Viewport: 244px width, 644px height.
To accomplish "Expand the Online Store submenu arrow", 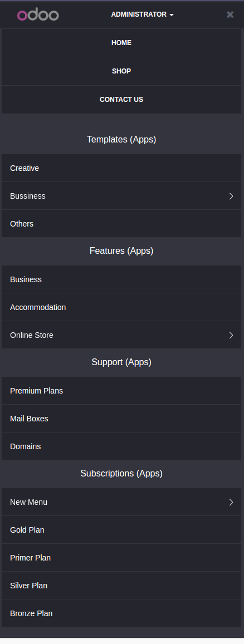I will pyautogui.click(x=231, y=335).
